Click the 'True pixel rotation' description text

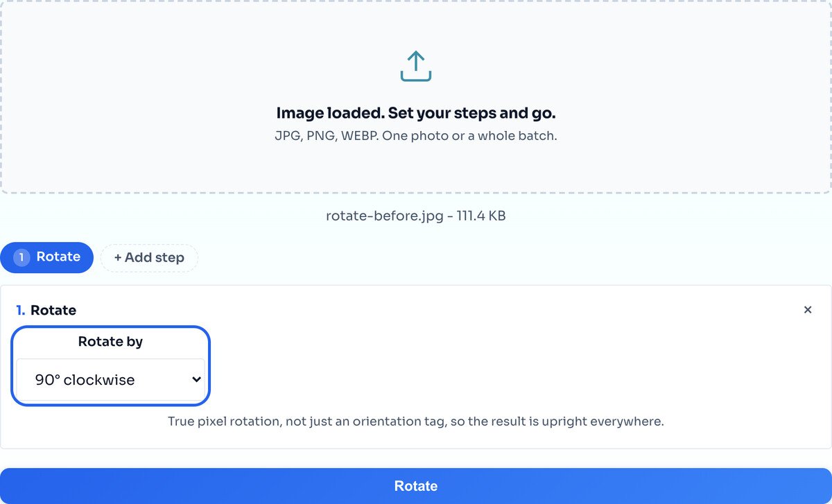(416, 422)
